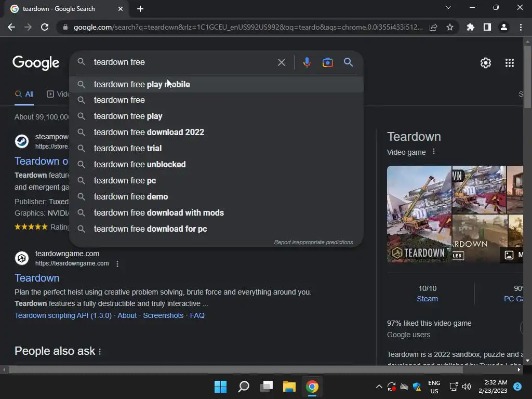Clear the search box with X
The width and height of the screenshot is (532, 399).
point(281,62)
